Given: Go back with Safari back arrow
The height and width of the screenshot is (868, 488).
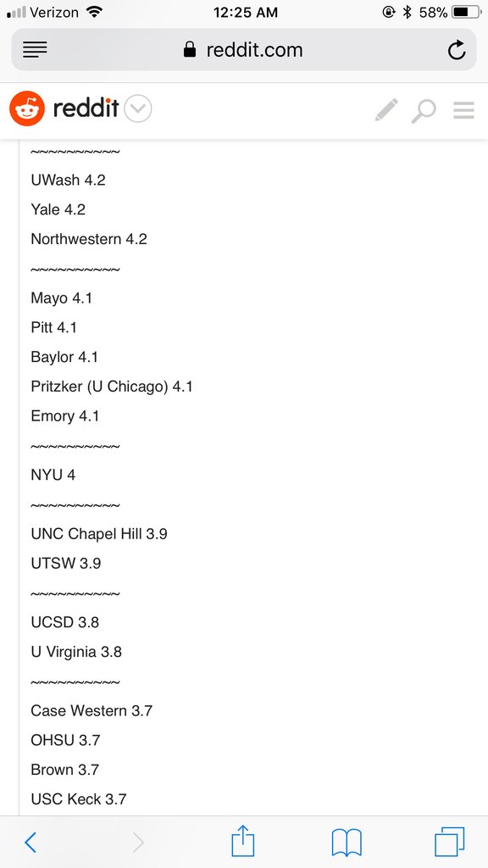Looking at the screenshot, I should click(x=30, y=842).
